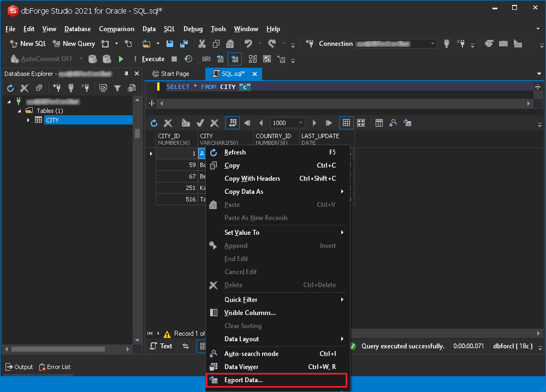Viewport: 546px width, 392px height.
Task: Open the filter icon in Database Explorer
Action: (117, 87)
